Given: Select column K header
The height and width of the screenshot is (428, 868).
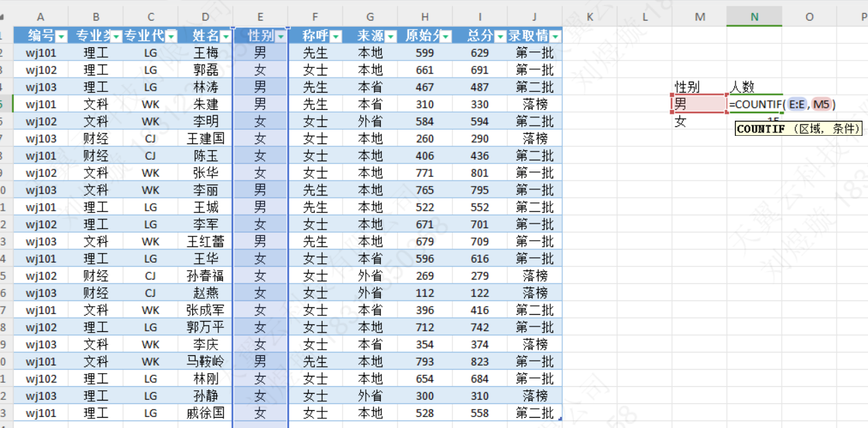Looking at the screenshot, I should coord(589,16).
